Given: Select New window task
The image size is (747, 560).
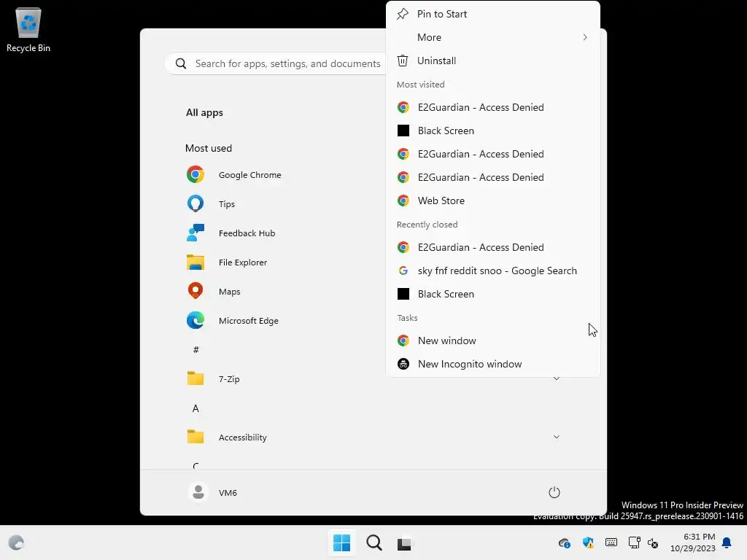Looking at the screenshot, I should [493, 341].
